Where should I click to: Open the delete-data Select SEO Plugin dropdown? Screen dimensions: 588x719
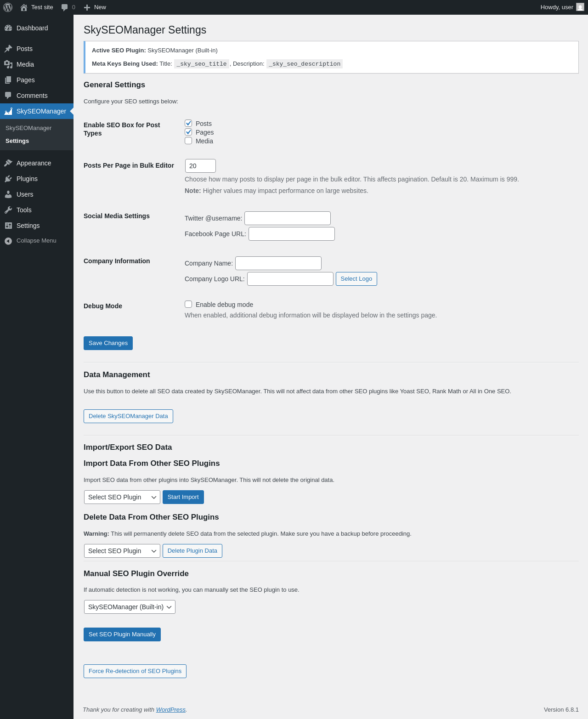tap(122, 551)
